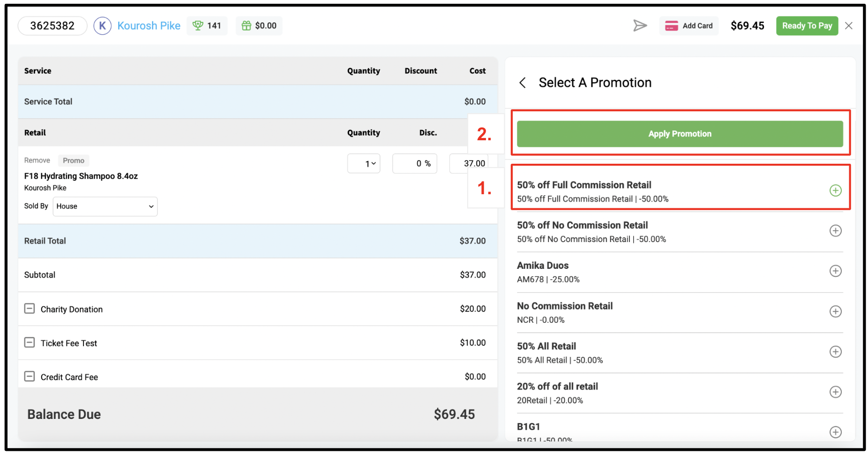Click the shampoo cost field 37.00
Screen dimensions: 868x456
click(469, 163)
